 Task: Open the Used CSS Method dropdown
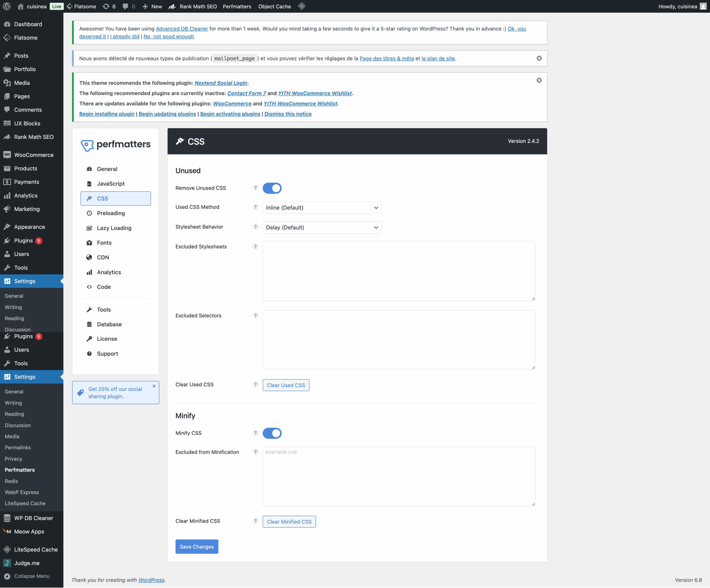[x=321, y=208]
